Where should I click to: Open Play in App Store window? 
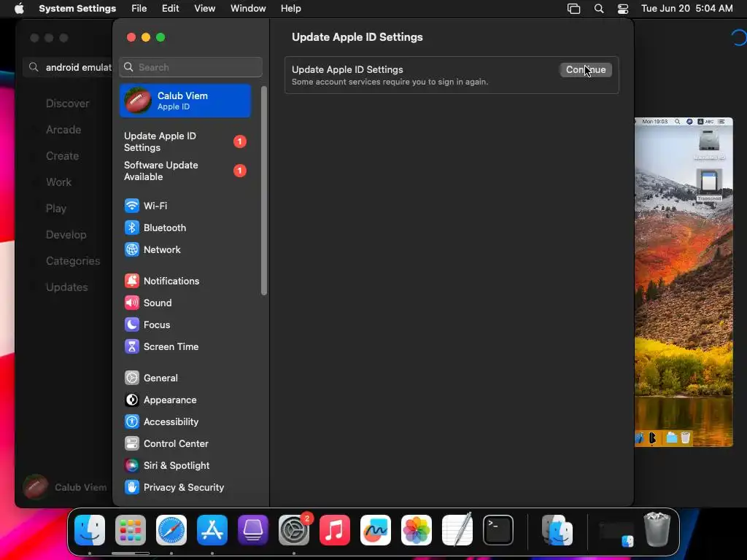55,209
